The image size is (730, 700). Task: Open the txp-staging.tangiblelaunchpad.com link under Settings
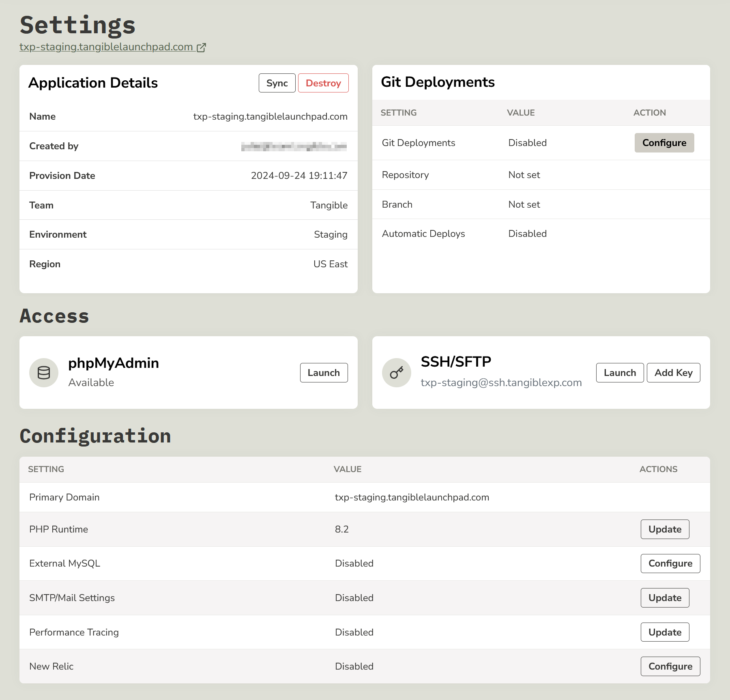tap(106, 47)
